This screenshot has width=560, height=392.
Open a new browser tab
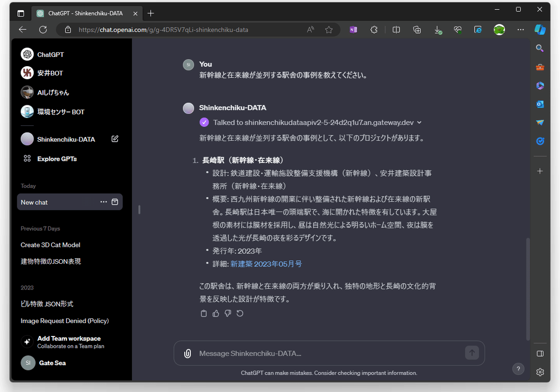(x=150, y=14)
